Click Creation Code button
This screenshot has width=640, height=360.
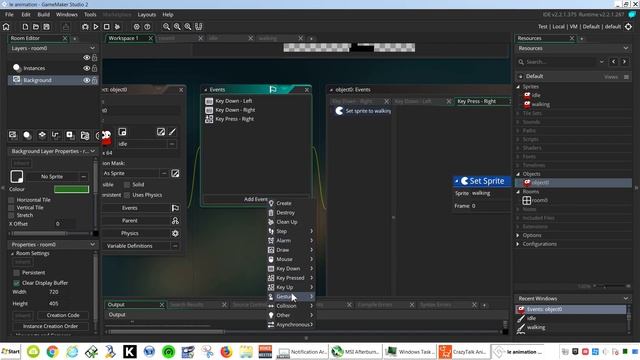pyautogui.click(x=63, y=315)
